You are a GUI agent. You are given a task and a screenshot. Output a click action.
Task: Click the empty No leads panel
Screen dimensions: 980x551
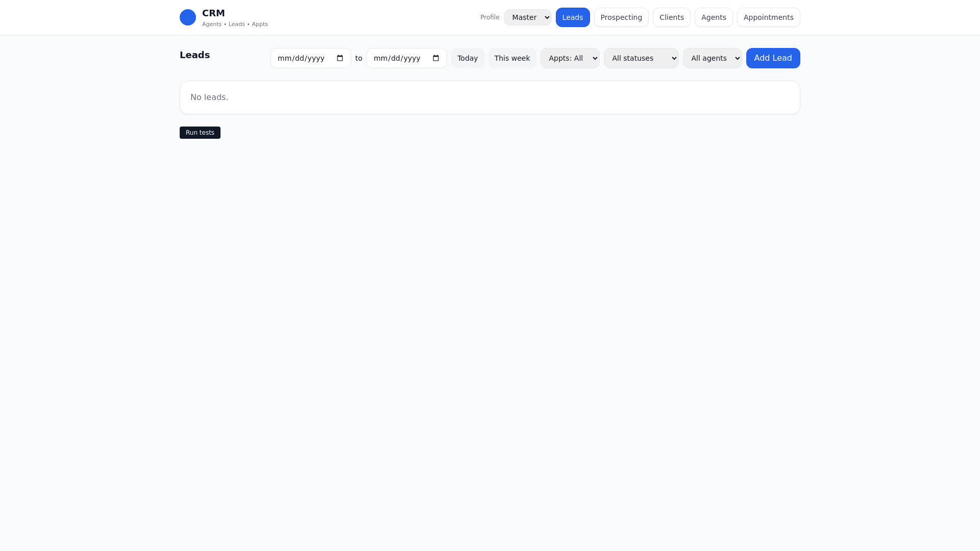(x=489, y=97)
